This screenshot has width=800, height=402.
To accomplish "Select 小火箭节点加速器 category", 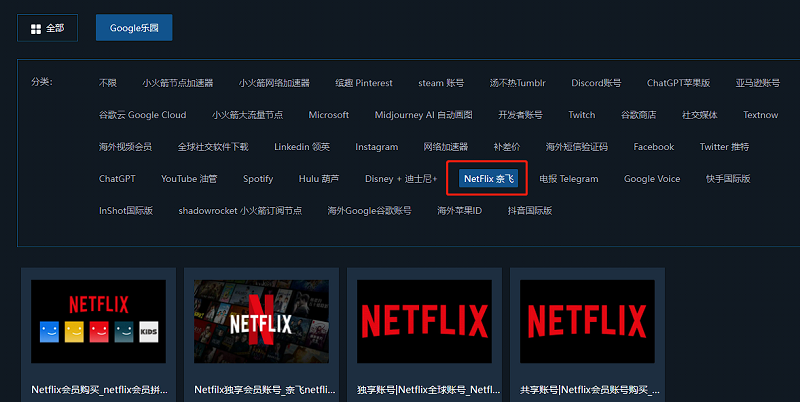I will [178, 83].
